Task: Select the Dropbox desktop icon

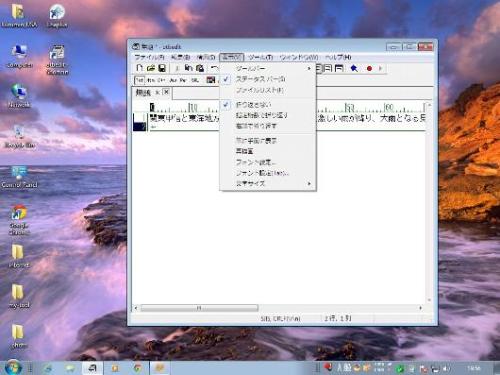Action: 57,15
